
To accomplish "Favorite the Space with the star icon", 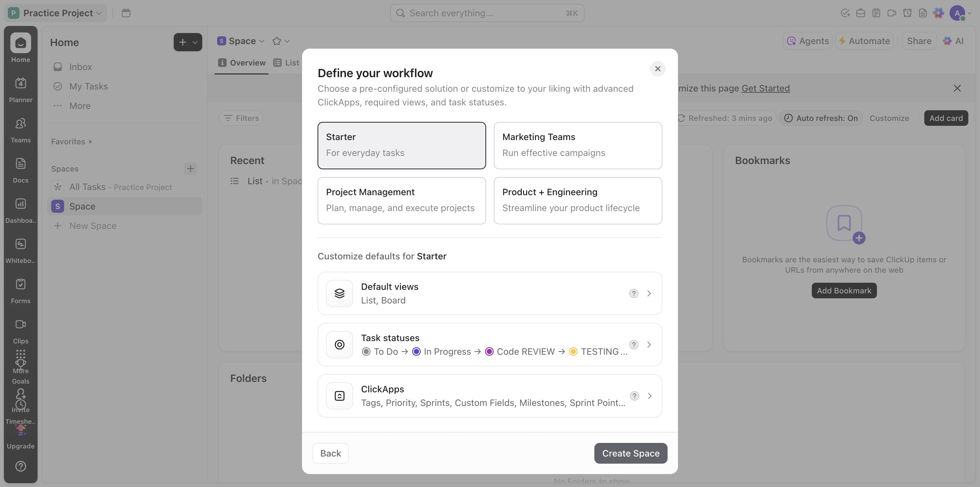I will click(x=276, y=41).
